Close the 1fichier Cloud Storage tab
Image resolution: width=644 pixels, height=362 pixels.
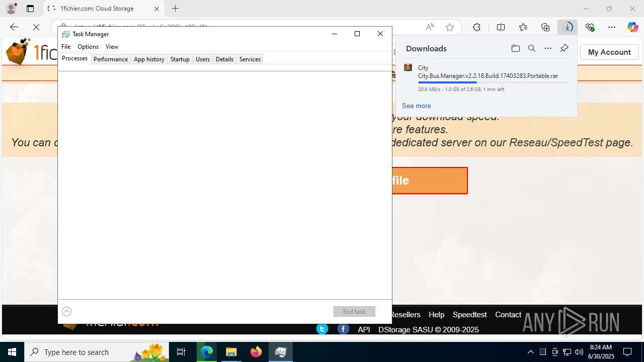tap(156, 9)
